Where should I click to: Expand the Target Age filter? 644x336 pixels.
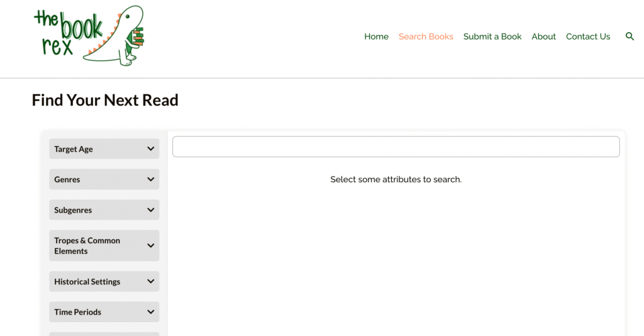pos(104,149)
